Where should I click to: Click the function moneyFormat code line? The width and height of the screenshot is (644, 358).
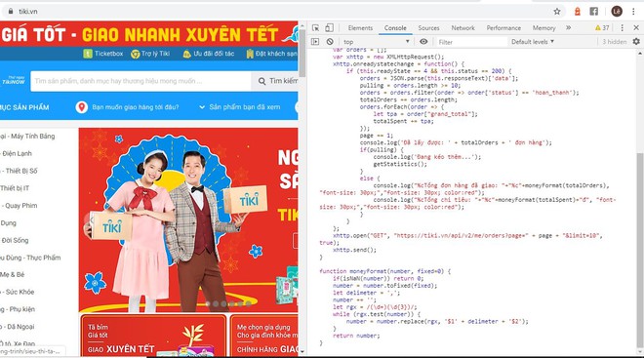coord(384,271)
